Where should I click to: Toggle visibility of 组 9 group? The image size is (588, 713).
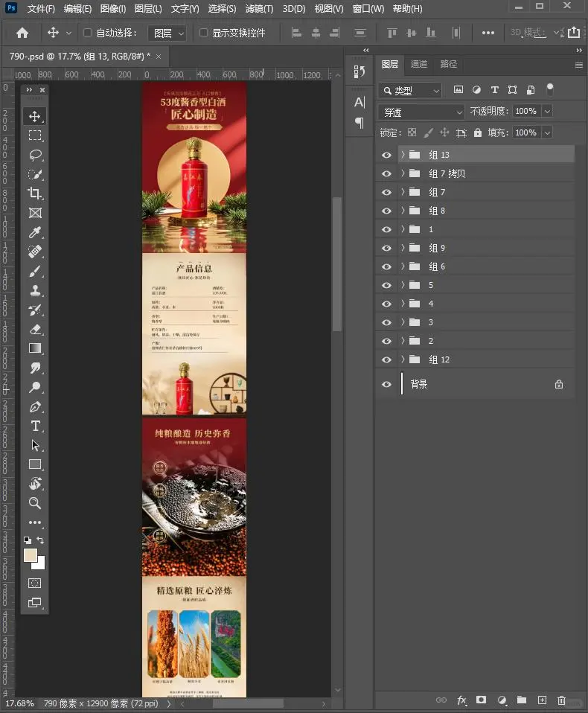[x=386, y=249]
